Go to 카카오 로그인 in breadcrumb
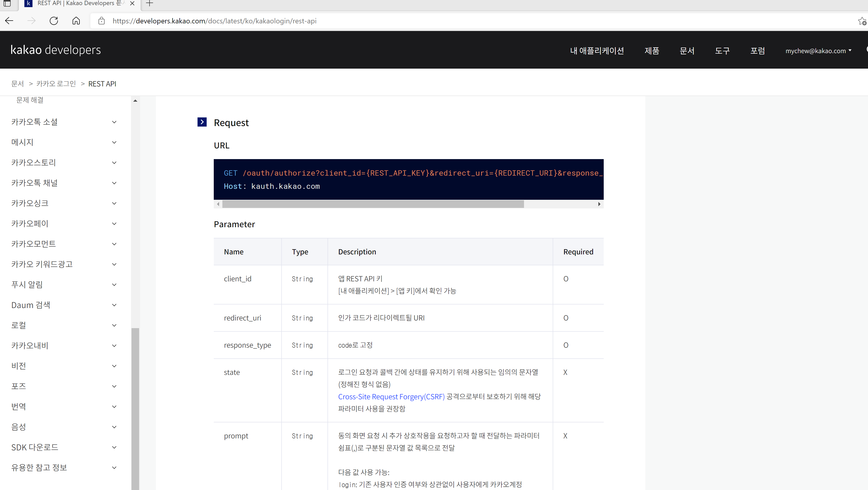This screenshot has height=490, width=868. click(56, 84)
